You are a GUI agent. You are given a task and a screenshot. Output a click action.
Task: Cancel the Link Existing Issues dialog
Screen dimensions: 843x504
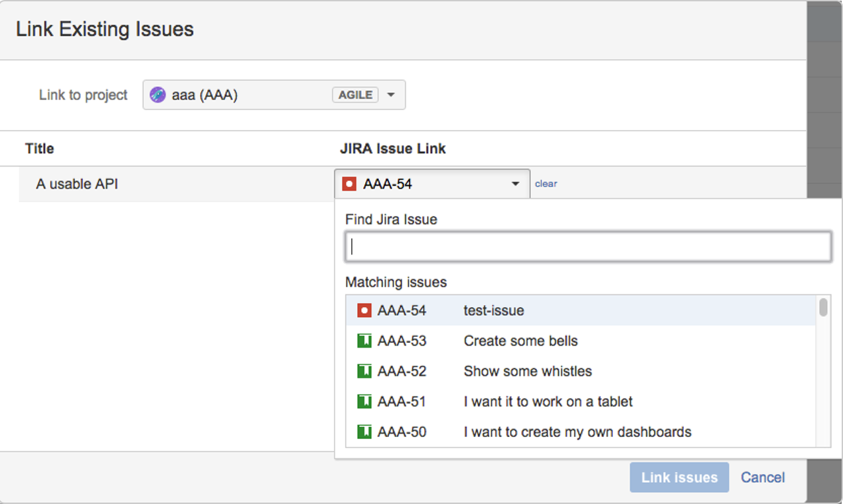pos(763,477)
